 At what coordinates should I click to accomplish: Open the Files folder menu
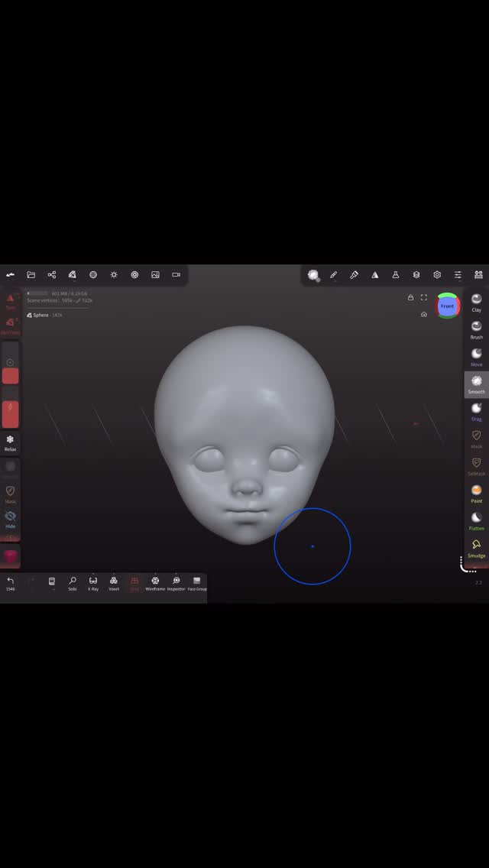31,274
